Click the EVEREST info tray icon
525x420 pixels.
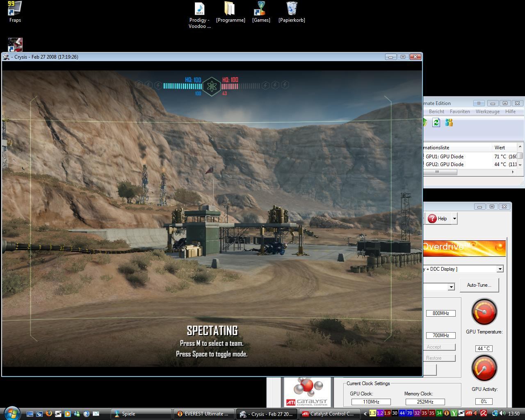tap(447, 413)
